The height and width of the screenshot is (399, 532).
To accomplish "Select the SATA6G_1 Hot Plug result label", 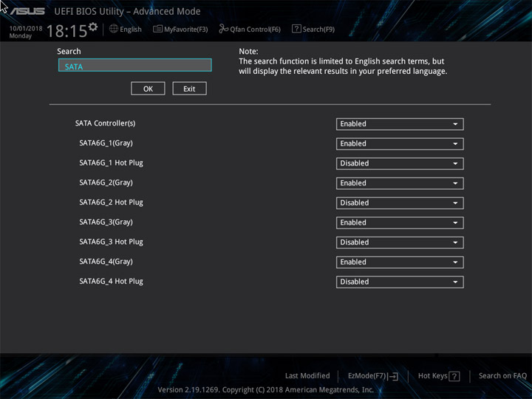I will [111, 163].
